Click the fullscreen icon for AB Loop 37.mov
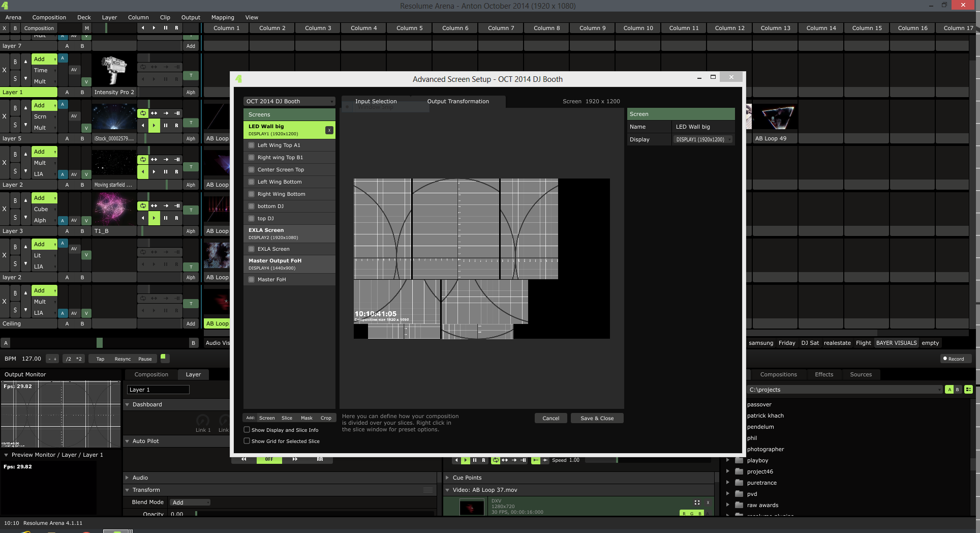 click(x=697, y=502)
